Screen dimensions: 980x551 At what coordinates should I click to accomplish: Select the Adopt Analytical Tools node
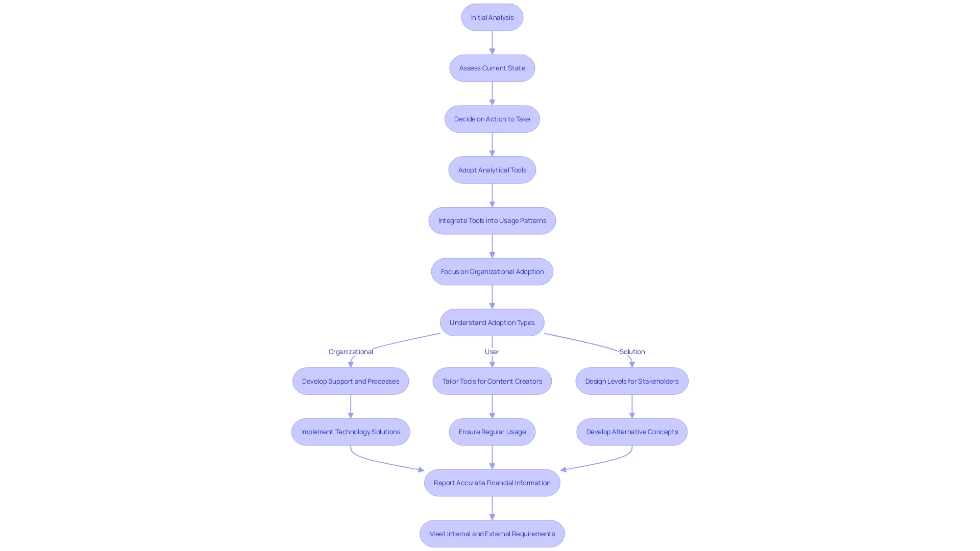pos(492,169)
